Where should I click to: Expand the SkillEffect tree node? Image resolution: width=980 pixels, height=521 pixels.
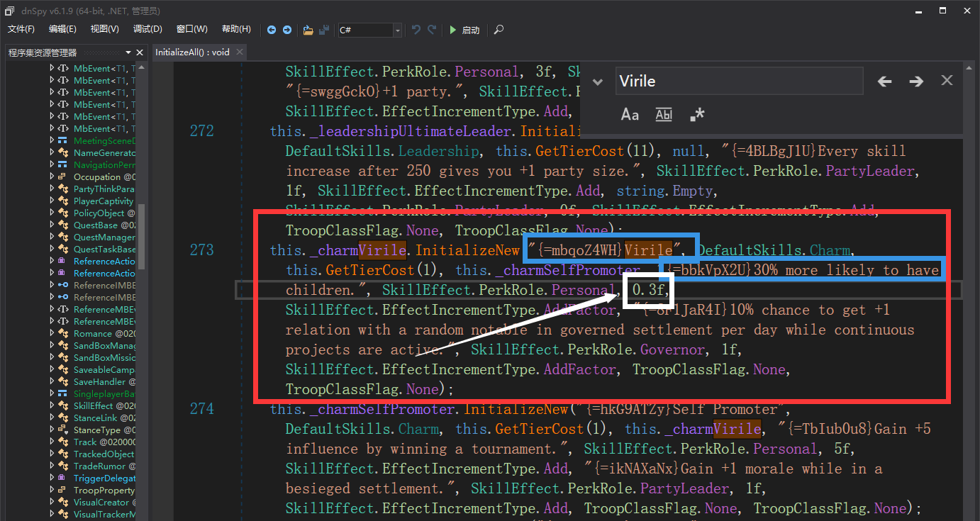pyautogui.click(x=52, y=405)
